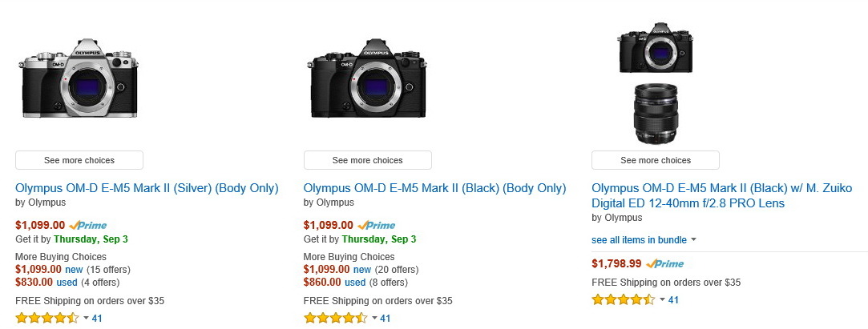Expand see all items in bundle
Viewport: 868px width, 329px height.
tap(644, 240)
